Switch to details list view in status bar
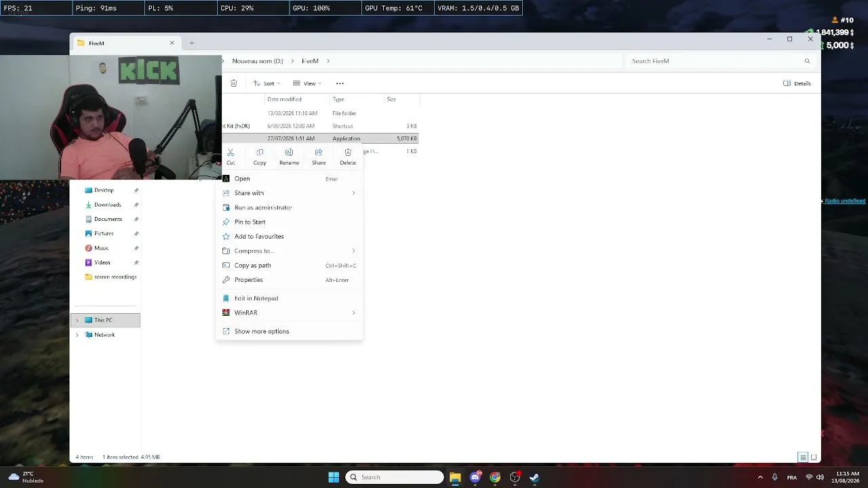 click(x=803, y=457)
